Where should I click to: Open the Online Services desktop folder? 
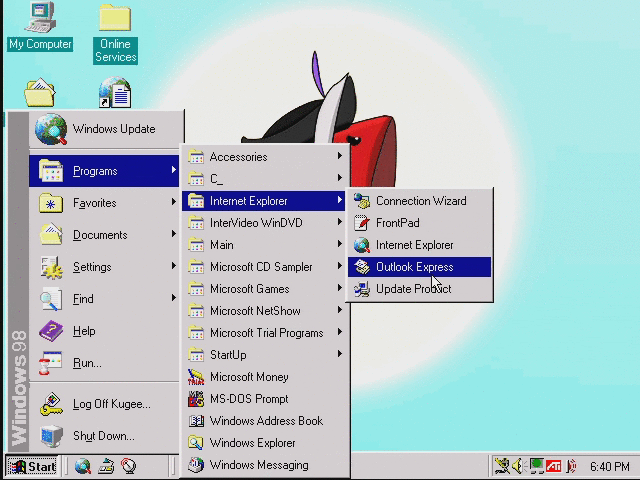[115, 33]
